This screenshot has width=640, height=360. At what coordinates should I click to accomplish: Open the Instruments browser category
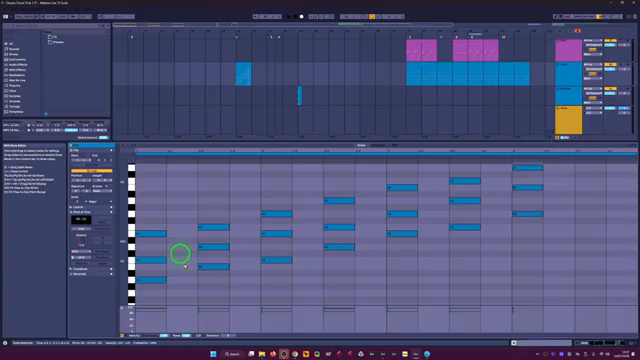click(17, 60)
